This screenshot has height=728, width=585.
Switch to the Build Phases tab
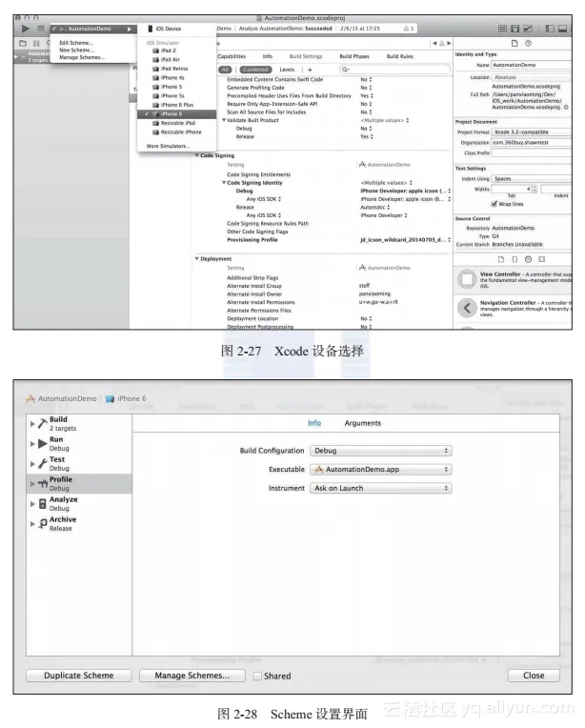354,56
